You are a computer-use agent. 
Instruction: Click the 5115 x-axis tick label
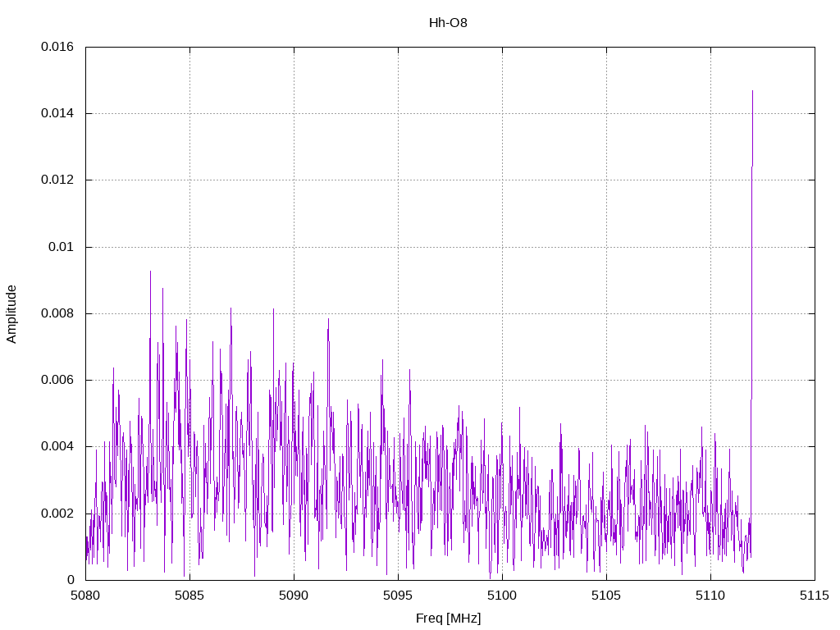(x=815, y=596)
